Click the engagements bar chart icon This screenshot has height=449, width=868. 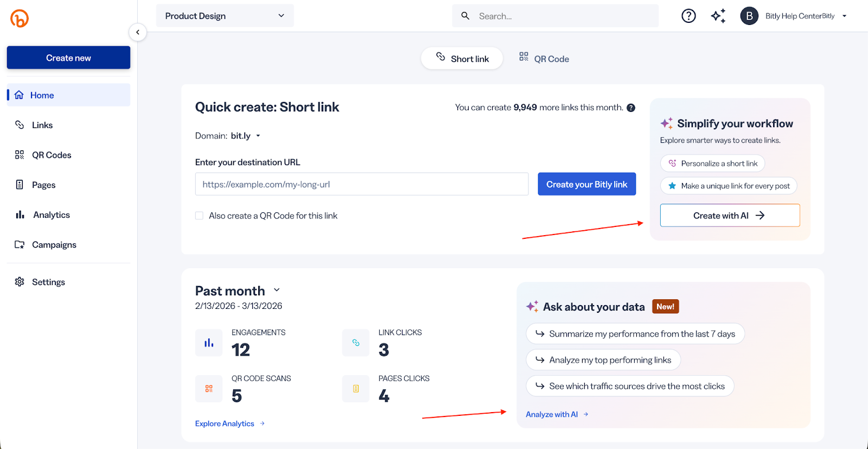(209, 343)
